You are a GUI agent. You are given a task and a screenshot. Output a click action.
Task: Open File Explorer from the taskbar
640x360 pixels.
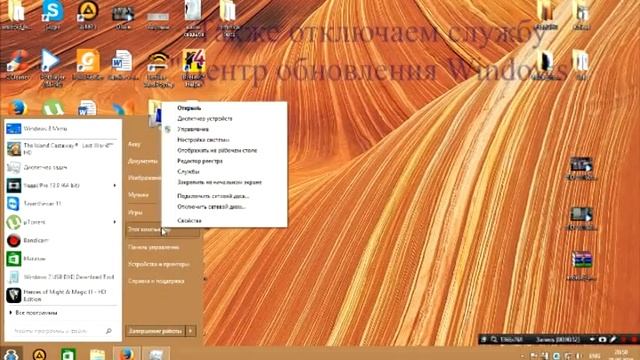[x=98, y=354]
